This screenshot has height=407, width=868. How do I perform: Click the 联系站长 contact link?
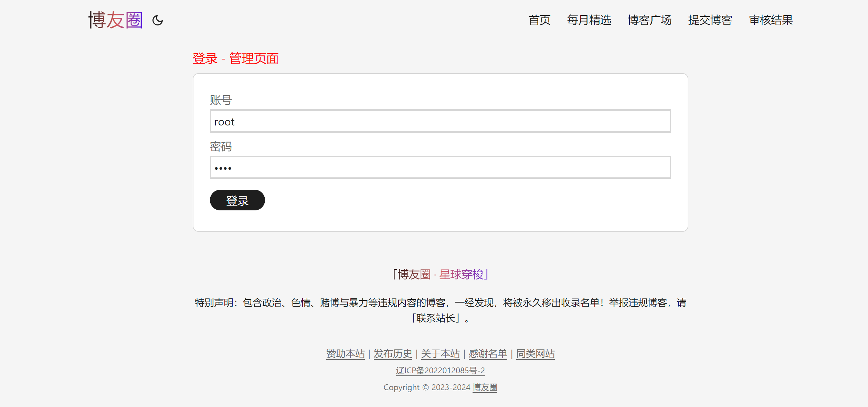point(436,318)
